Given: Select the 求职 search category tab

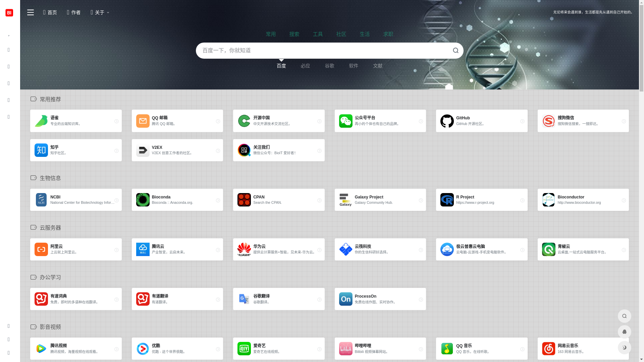Looking at the screenshot, I should click(388, 34).
